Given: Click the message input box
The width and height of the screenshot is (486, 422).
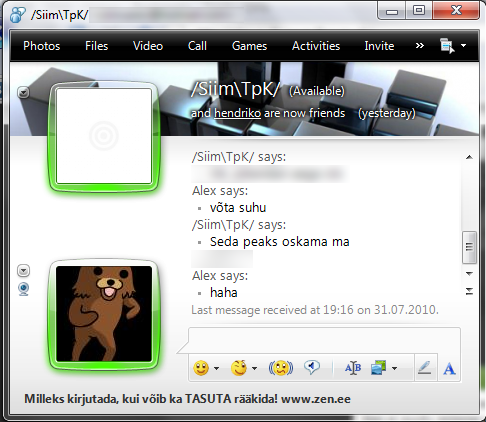Looking at the screenshot, I should pos(324,340).
